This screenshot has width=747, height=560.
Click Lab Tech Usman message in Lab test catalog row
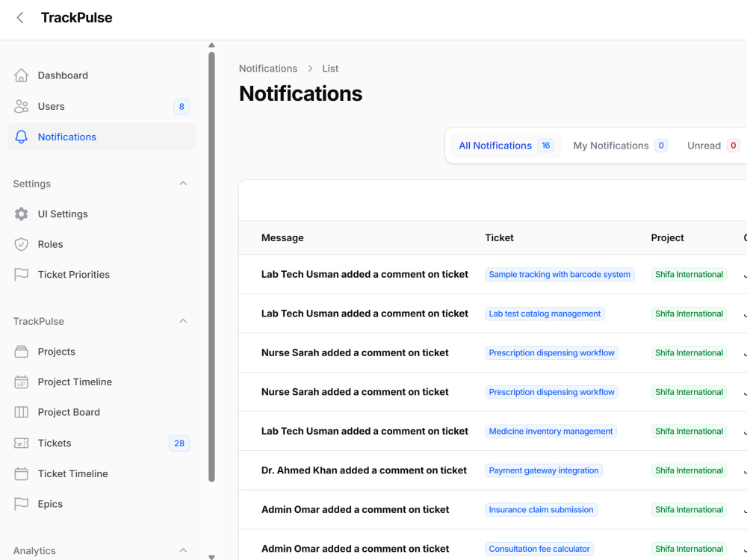(x=365, y=314)
